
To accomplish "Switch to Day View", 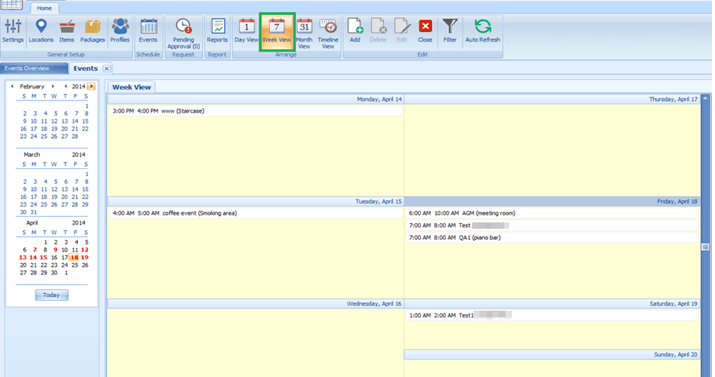I will [x=246, y=31].
